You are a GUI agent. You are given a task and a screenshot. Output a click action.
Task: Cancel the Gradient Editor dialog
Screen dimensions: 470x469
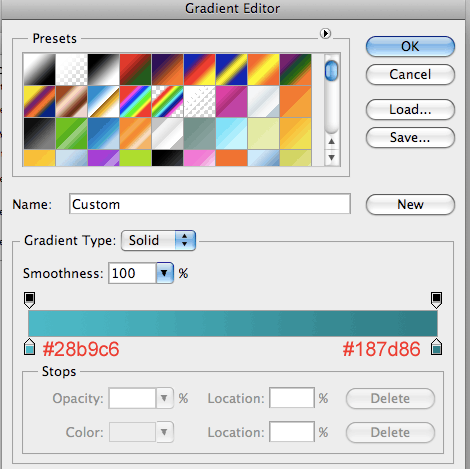pos(410,74)
